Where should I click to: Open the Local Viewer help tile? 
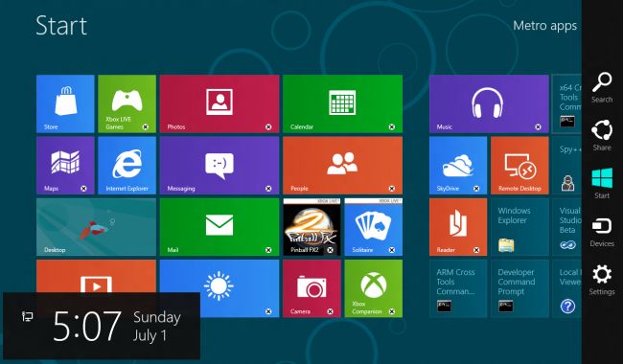pyautogui.click(x=567, y=288)
